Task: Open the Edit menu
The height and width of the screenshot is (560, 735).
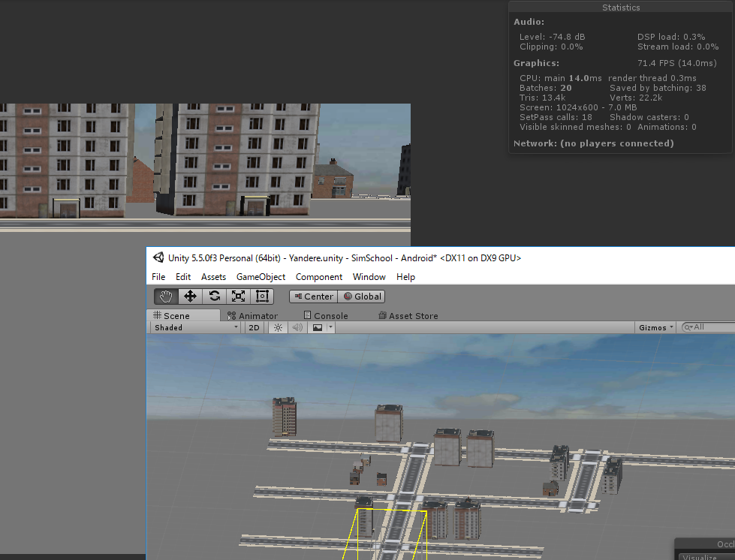Action: pyautogui.click(x=183, y=277)
